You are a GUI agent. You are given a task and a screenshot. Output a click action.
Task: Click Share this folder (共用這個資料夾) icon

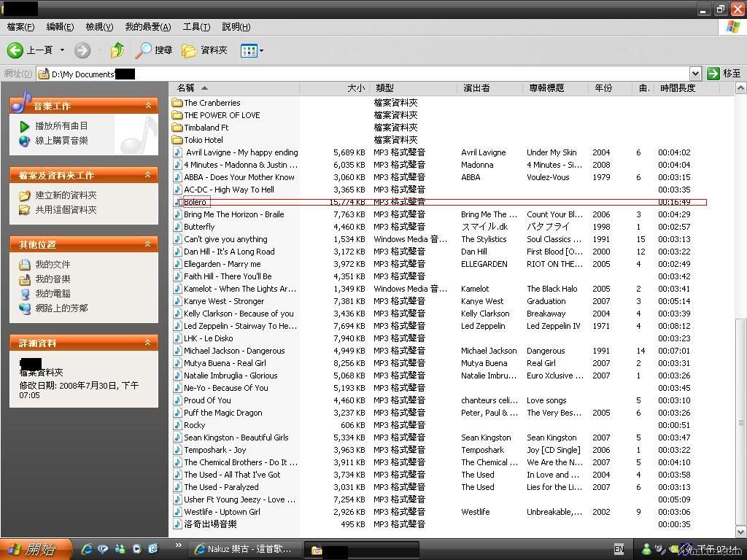pyautogui.click(x=25, y=210)
